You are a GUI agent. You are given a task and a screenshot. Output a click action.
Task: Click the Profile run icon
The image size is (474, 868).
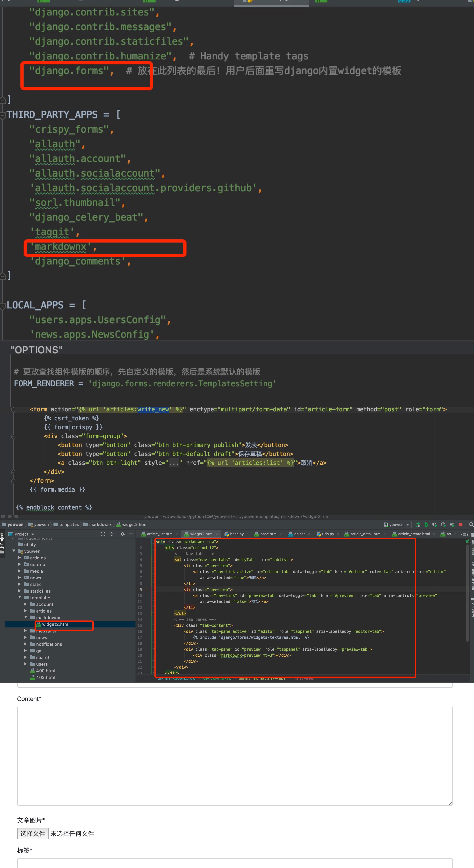point(443,525)
